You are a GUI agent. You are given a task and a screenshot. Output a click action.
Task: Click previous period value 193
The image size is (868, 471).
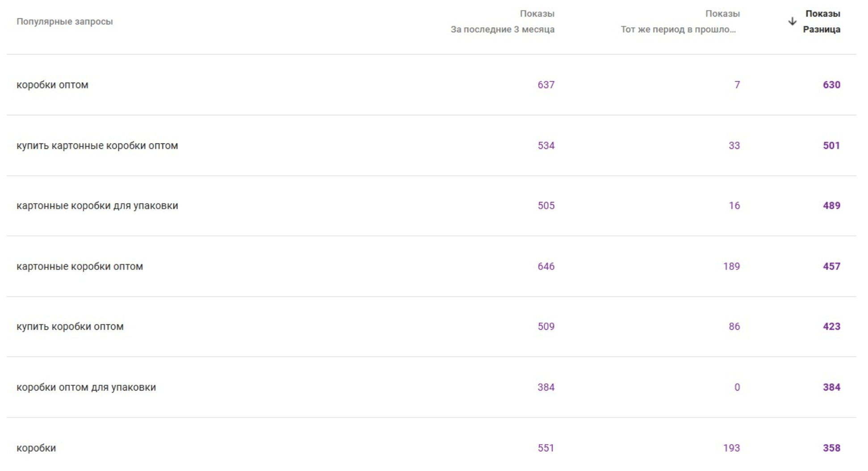[x=731, y=448]
